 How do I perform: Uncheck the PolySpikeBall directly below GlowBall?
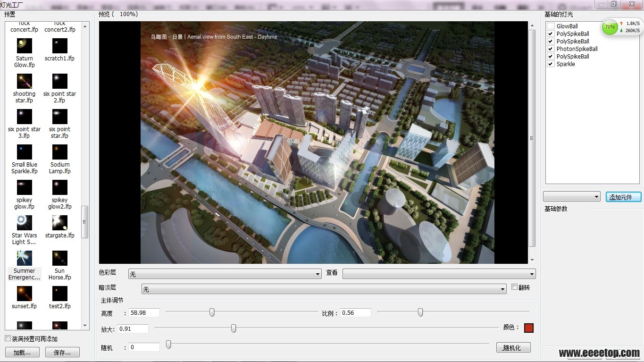click(x=551, y=34)
